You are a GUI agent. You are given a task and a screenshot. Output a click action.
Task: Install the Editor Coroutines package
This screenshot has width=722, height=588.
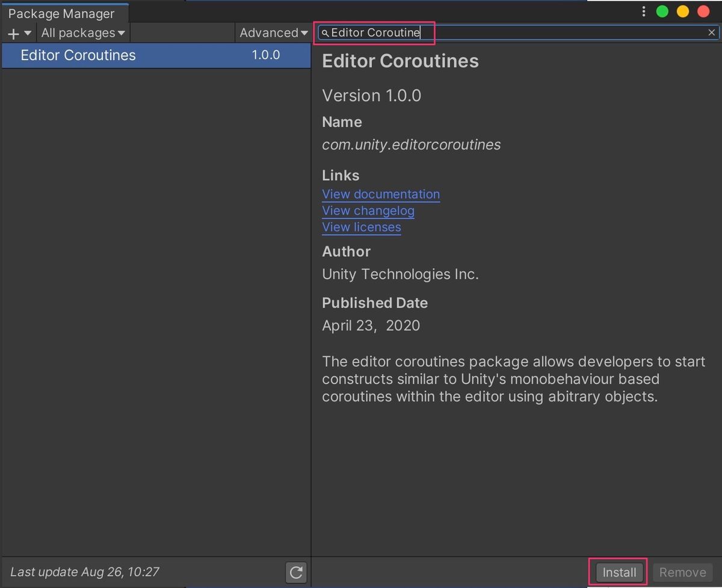pos(619,572)
